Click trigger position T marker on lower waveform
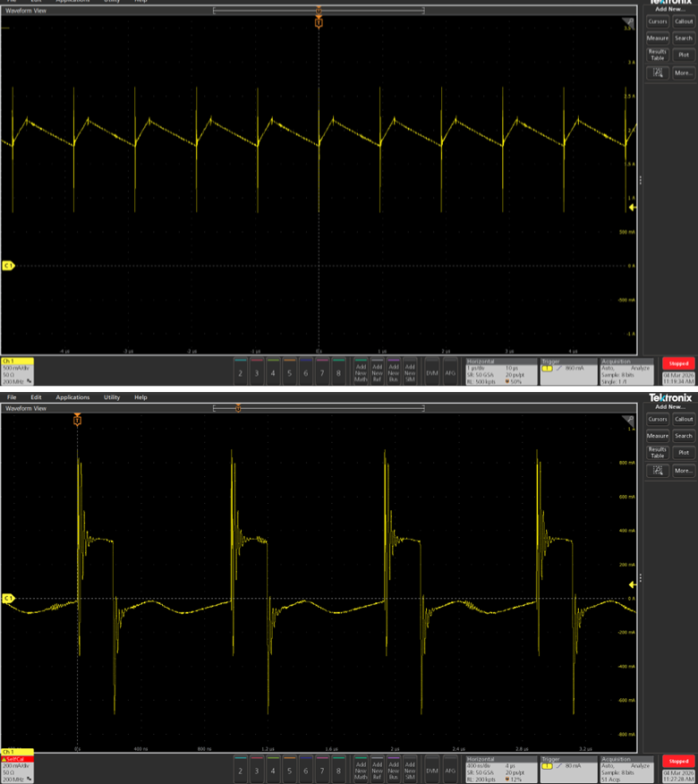Screen dimensions: 698x784 point(77,421)
